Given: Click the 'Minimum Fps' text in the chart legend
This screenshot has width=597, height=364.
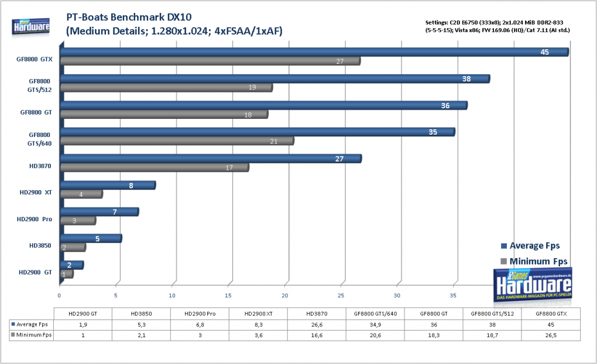Looking at the screenshot, I should (538, 261).
